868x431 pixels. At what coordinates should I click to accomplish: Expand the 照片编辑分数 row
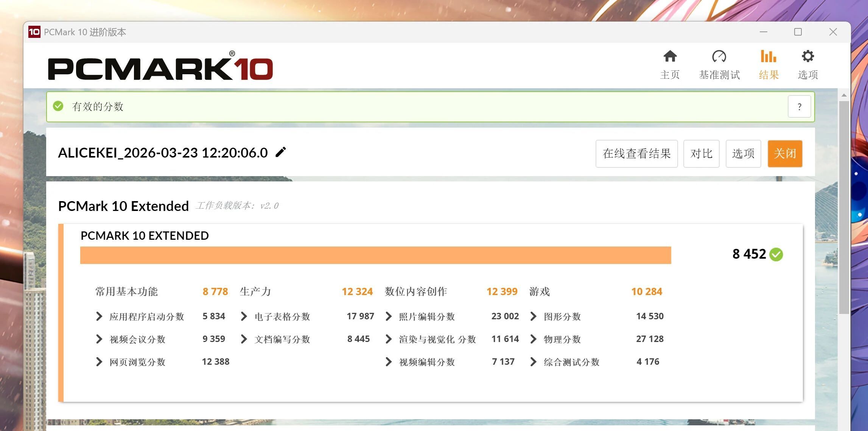click(x=389, y=316)
